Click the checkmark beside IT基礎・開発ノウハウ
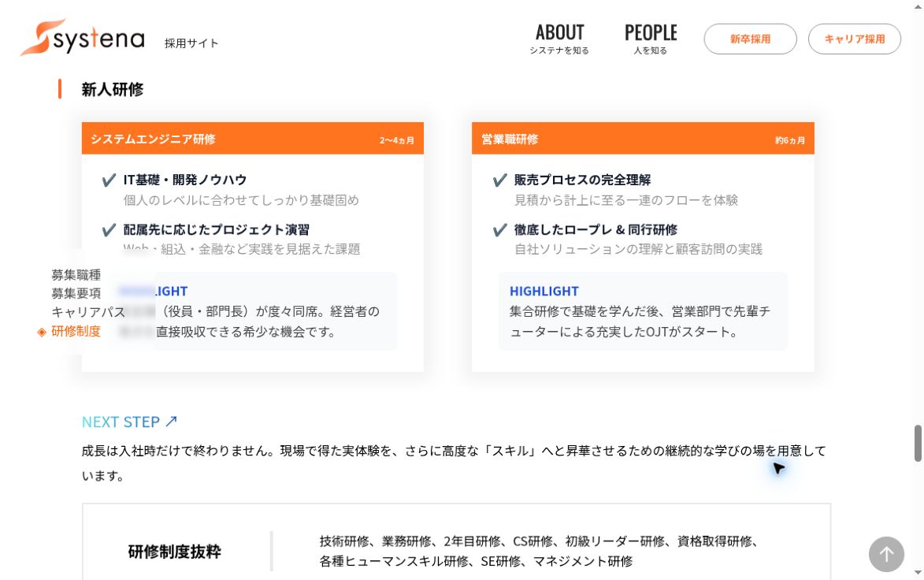Viewport: 924px width, 580px height. (109, 180)
